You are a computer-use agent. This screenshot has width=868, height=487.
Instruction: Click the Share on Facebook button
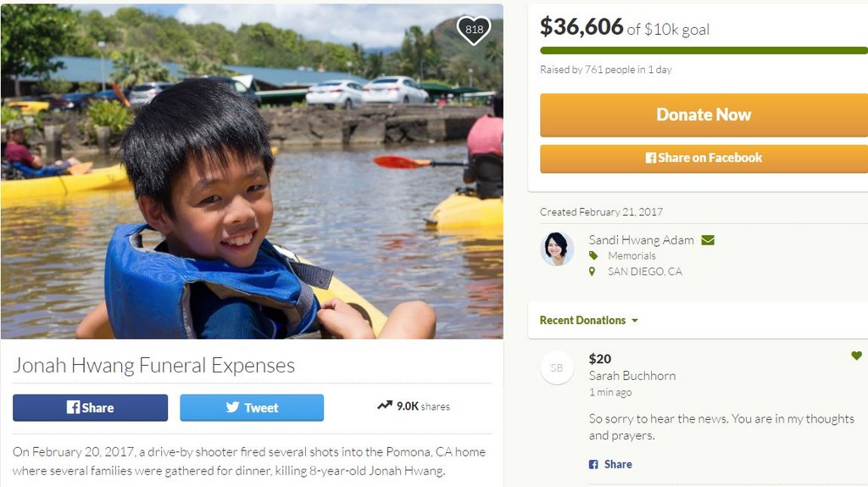coord(704,159)
